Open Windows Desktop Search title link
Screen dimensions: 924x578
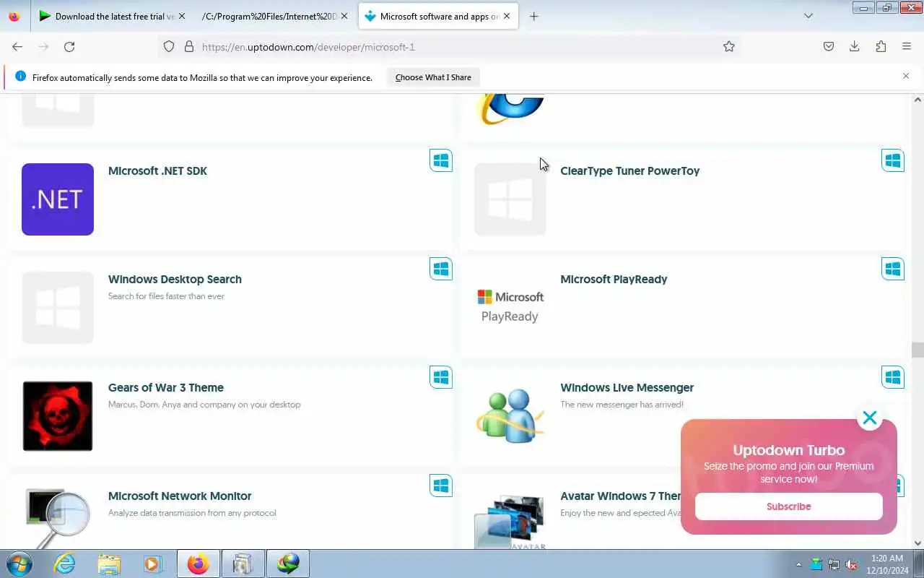tap(175, 280)
